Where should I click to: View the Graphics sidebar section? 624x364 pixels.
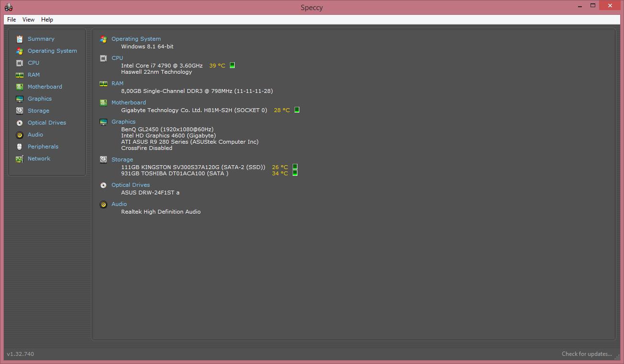tap(40, 99)
